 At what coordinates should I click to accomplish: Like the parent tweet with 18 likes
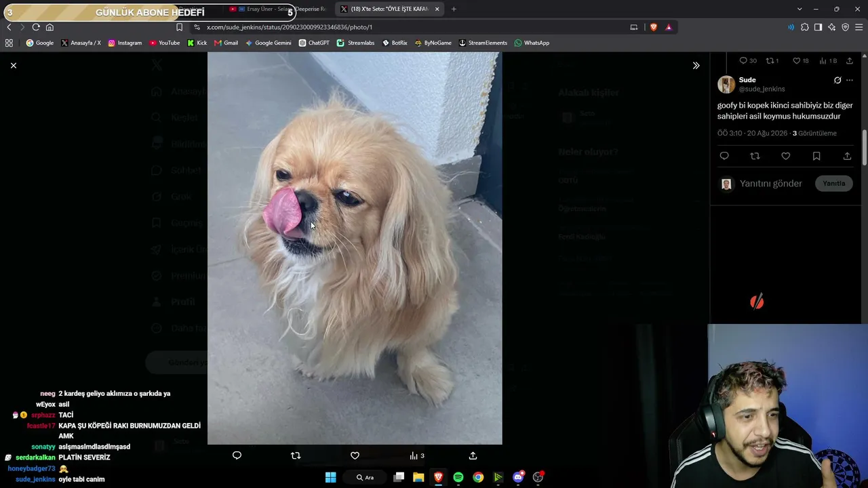pos(801,60)
